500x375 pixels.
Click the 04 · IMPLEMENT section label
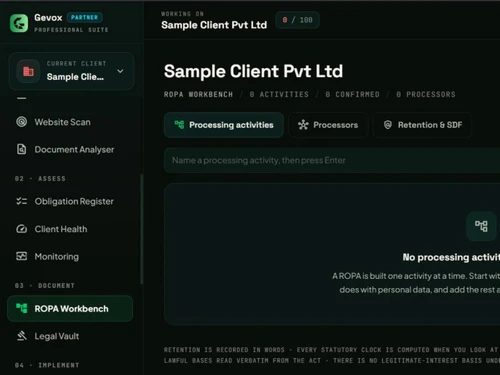47,365
